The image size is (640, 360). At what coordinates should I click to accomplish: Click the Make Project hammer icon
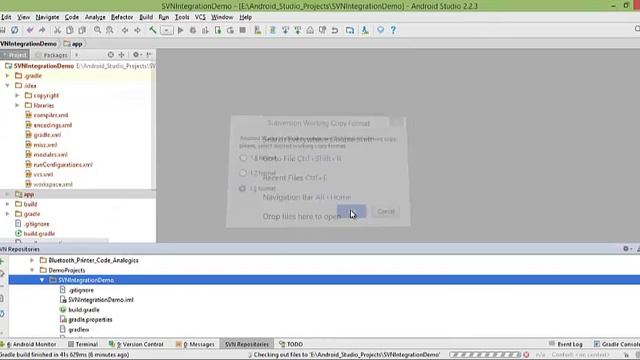click(x=152, y=30)
